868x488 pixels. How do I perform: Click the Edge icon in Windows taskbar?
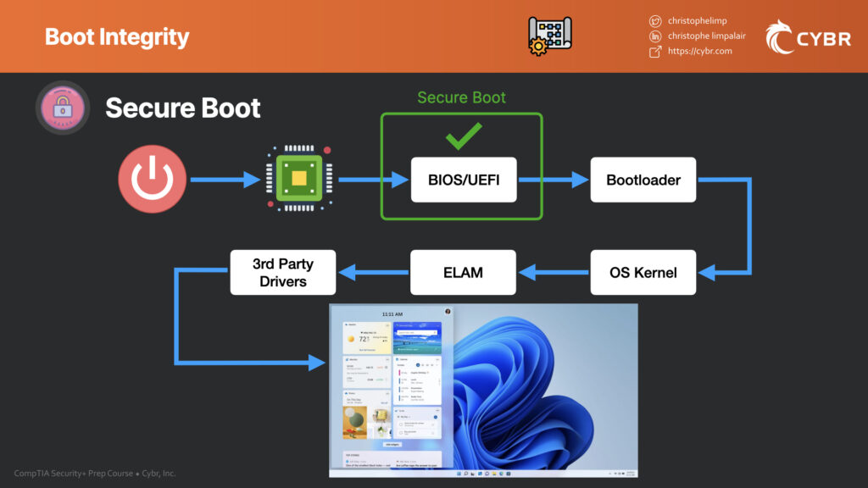pos(502,474)
